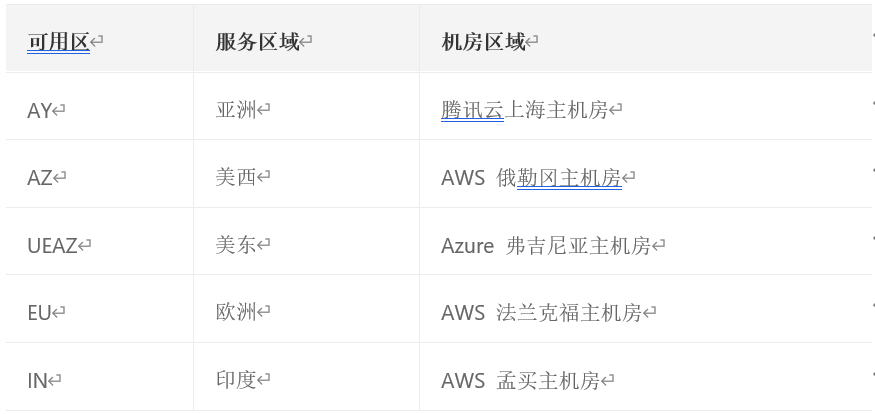Click the 弗吉尼亚主机房 text
Screen dimensions: 875x414
pos(579,245)
